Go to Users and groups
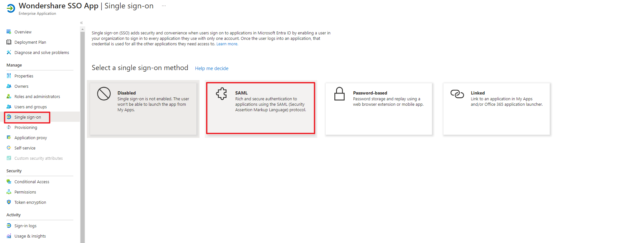 (x=31, y=107)
